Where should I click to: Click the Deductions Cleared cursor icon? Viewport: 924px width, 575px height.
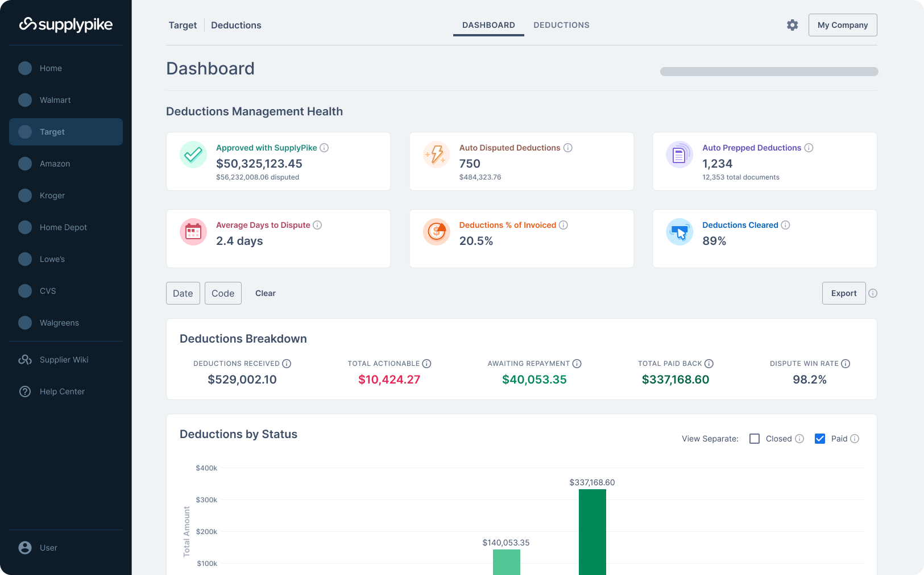pyautogui.click(x=679, y=232)
